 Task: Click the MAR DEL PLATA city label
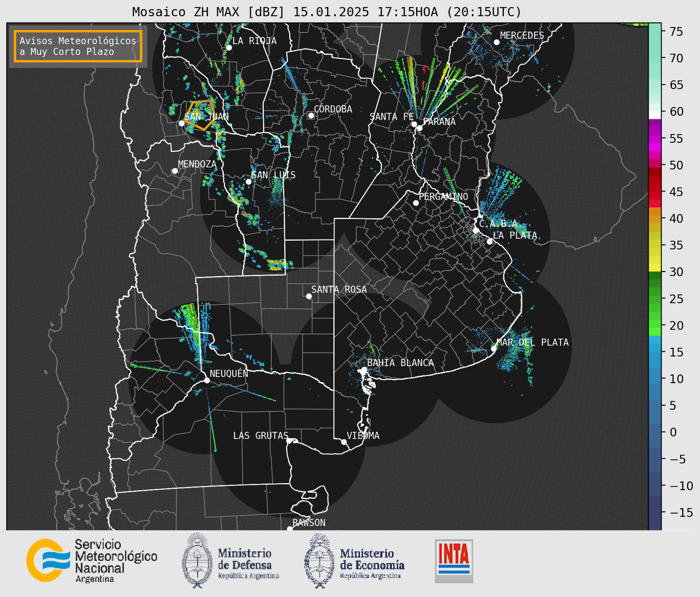coord(532,343)
